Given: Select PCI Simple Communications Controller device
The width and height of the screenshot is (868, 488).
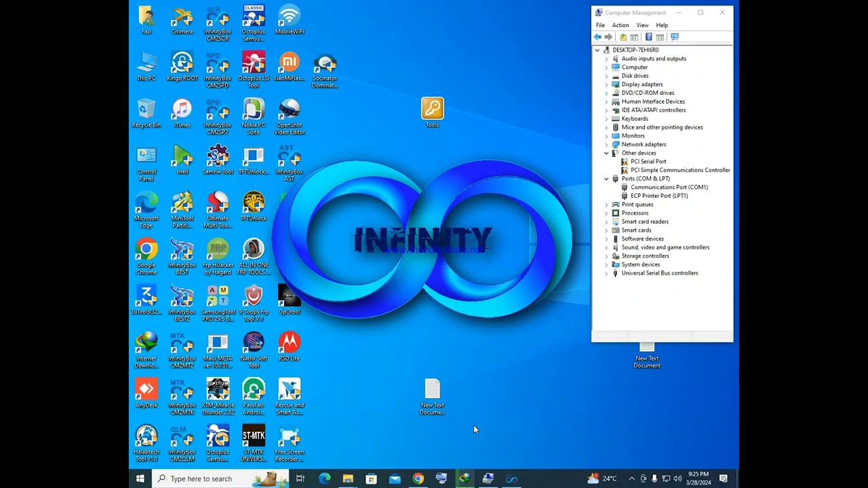Looking at the screenshot, I should (679, 170).
